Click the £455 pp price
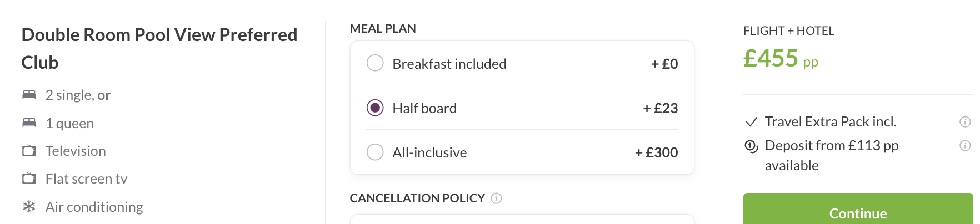 781,58
